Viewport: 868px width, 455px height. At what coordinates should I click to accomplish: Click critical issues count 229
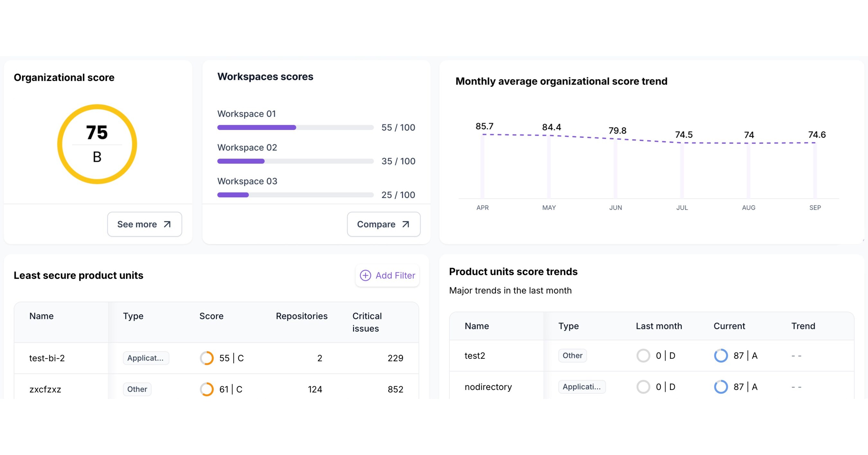pos(395,358)
